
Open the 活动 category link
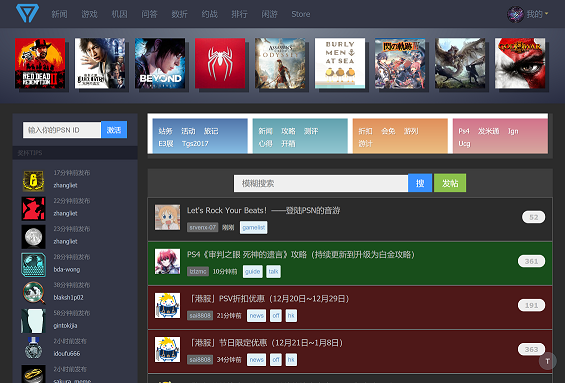pos(188,131)
